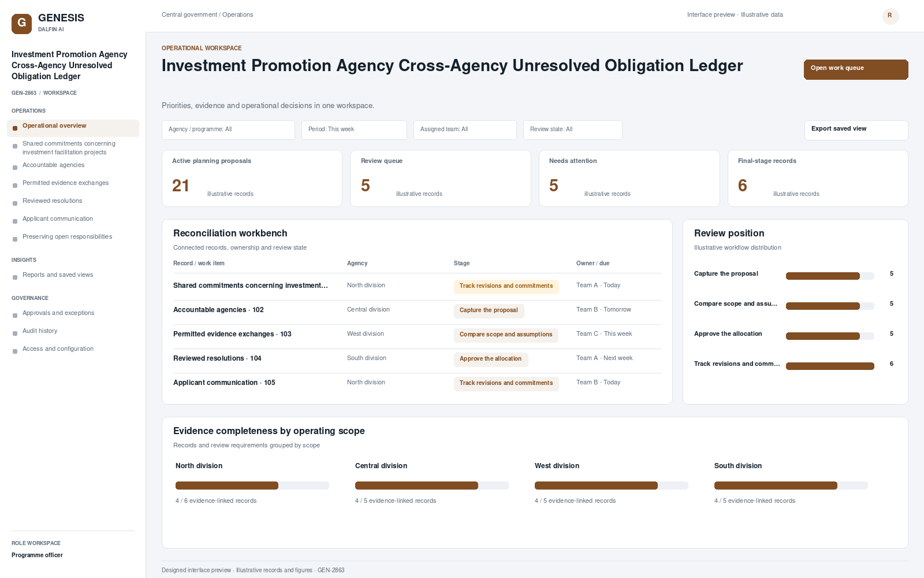The height and width of the screenshot is (578, 924).
Task: Click the GEN-2863 breadcrumb in sidebar
Action: (x=24, y=93)
